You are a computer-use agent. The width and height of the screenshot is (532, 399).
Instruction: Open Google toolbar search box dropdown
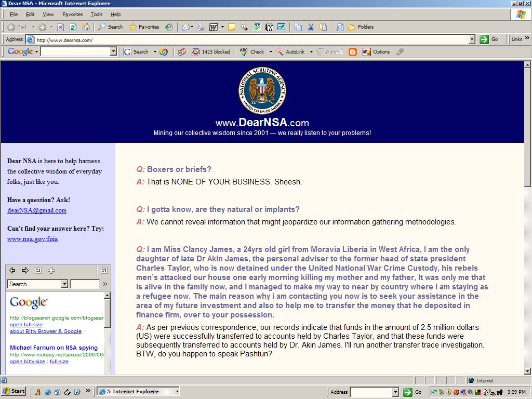(114, 51)
